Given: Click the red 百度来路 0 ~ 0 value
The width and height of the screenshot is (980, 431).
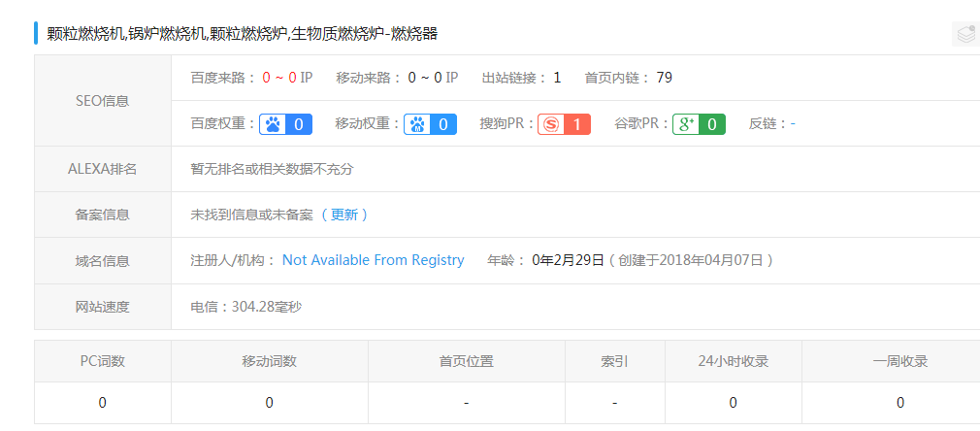Looking at the screenshot, I should coord(279,78).
